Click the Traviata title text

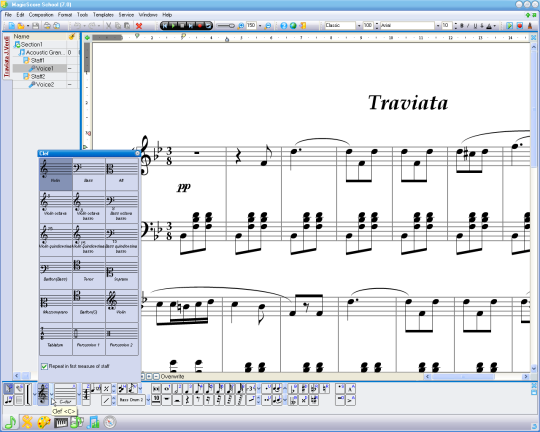[408, 103]
